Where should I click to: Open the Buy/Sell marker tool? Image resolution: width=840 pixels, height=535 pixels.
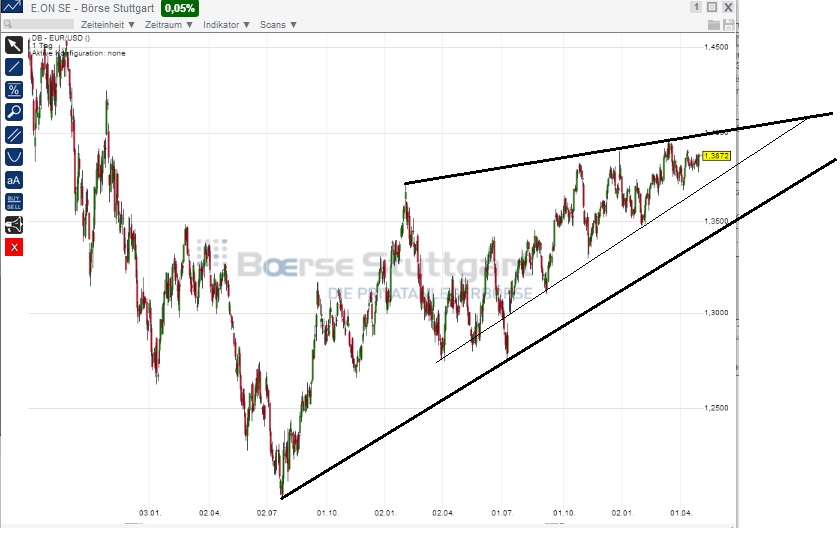click(x=14, y=202)
